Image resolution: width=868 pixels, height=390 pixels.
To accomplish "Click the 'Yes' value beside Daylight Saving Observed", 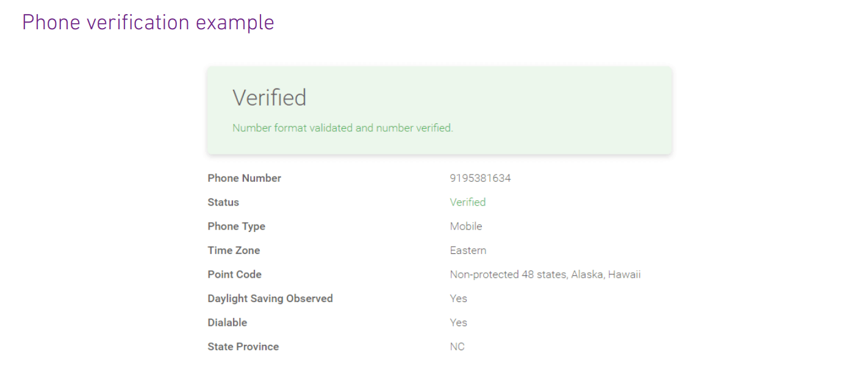I will click(x=458, y=298).
